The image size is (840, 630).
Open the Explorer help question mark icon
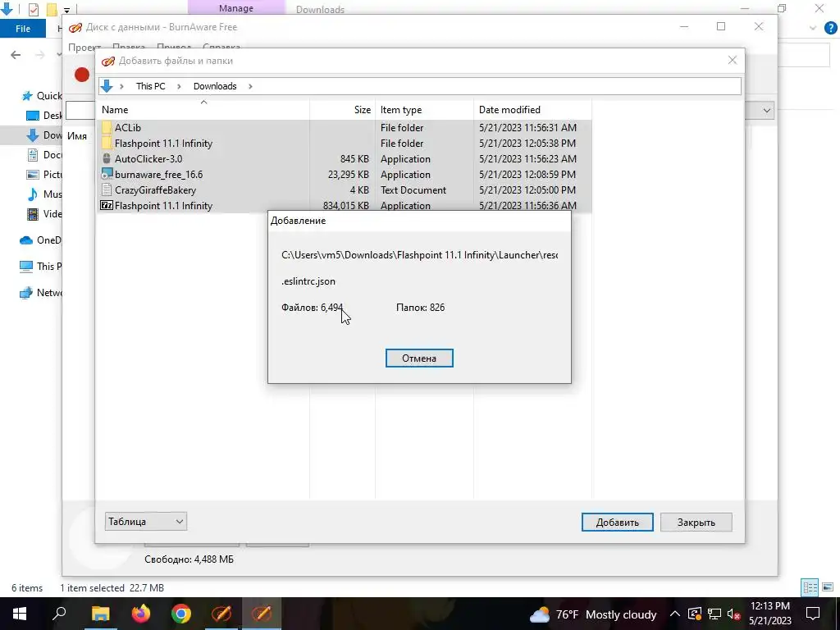(x=830, y=28)
